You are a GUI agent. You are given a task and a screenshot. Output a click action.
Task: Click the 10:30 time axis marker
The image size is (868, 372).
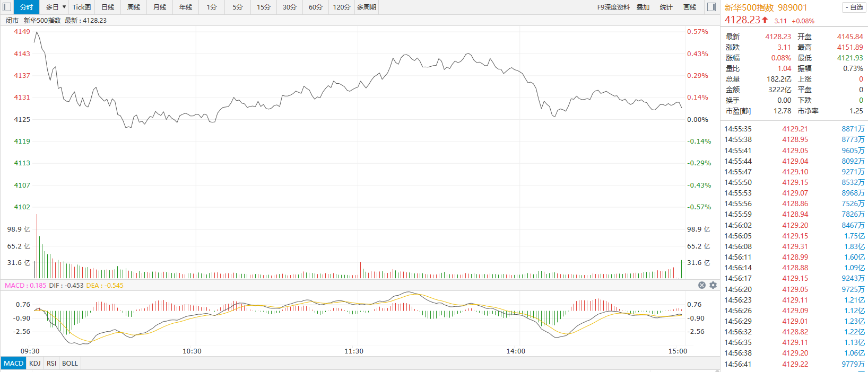tap(192, 351)
